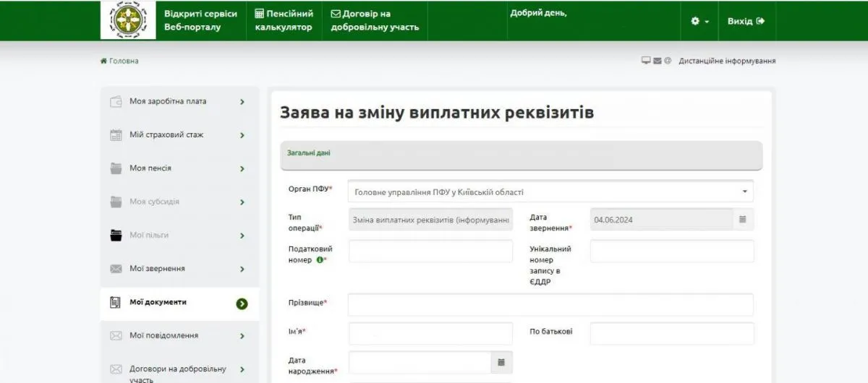Click info icon next to Податковий номер
The image size is (868, 383).
[320, 260]
